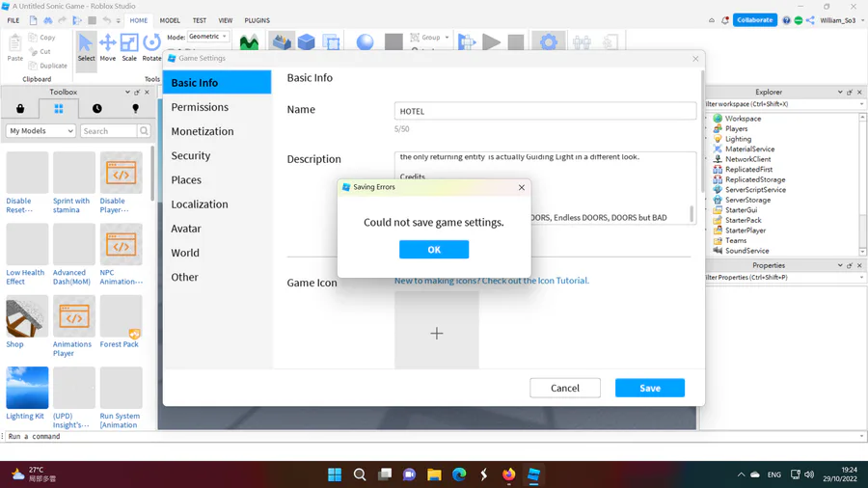Open the Properties panel options arrow
This screenshot has width=868, height=488.
840,265
